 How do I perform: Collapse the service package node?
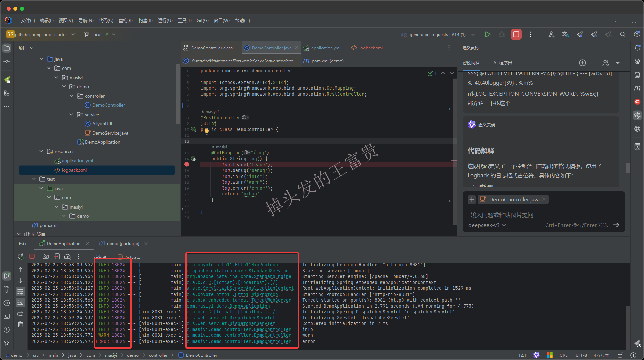(x=71, y=115)
